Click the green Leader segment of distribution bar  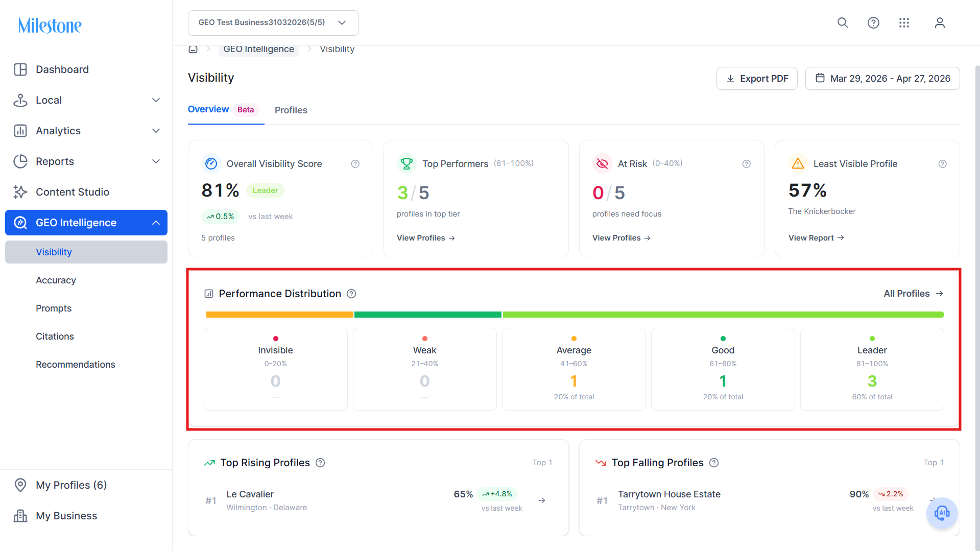click(723, 315)
